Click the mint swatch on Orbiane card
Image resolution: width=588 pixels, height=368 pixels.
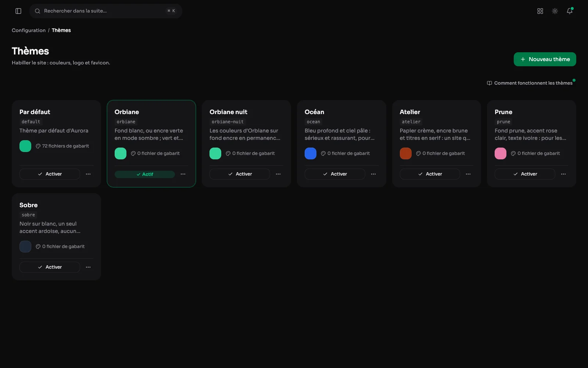121,153
